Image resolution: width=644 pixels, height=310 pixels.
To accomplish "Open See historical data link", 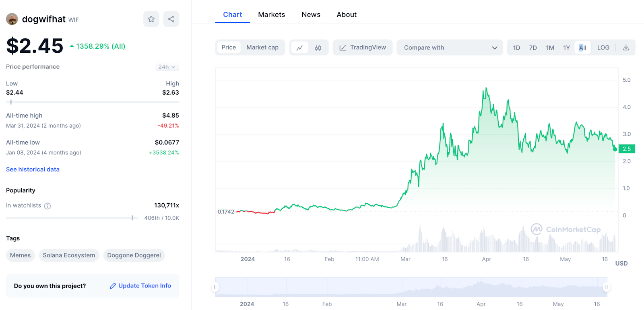I will click(33, 169).
